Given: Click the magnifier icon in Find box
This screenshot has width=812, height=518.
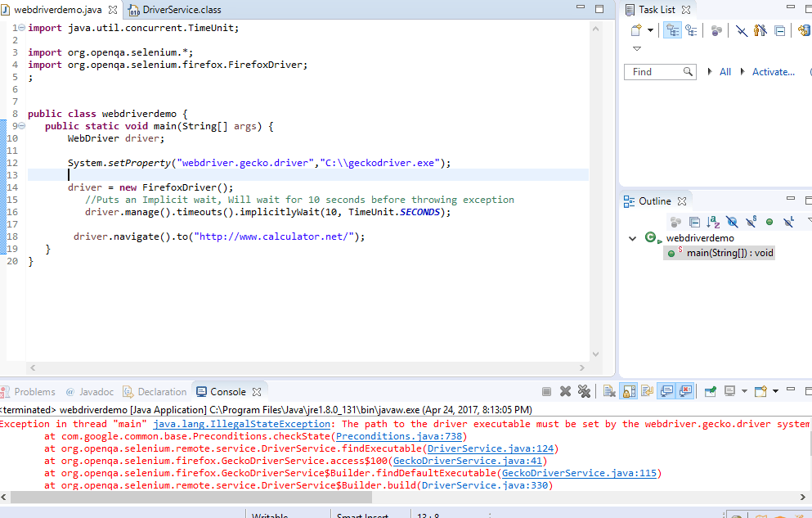Looking at the screenshot, I should point(688,71).
